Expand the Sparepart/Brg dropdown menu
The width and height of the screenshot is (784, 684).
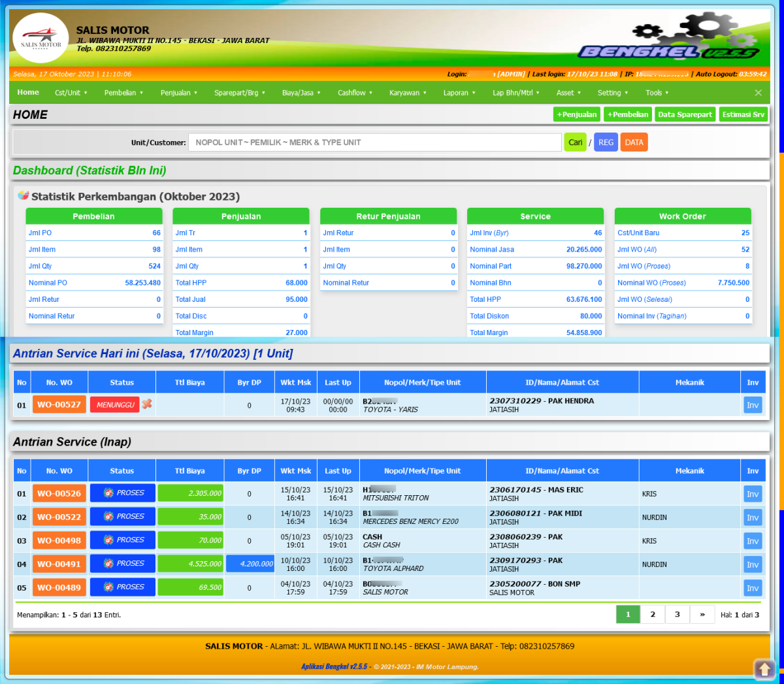click(x=239, y=93)
